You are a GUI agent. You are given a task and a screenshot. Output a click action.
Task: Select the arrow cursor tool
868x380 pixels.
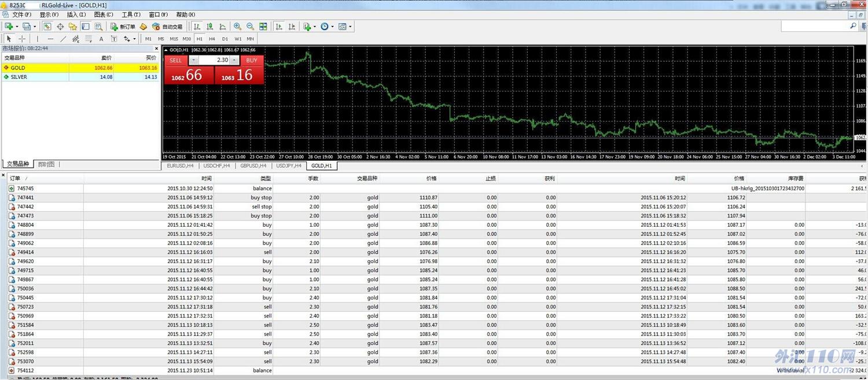point(9,39)
